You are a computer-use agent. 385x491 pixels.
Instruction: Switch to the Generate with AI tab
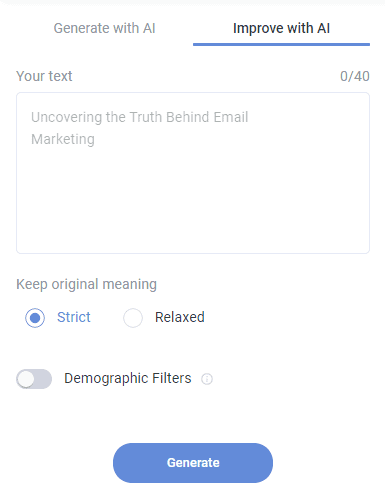point(104,28)
